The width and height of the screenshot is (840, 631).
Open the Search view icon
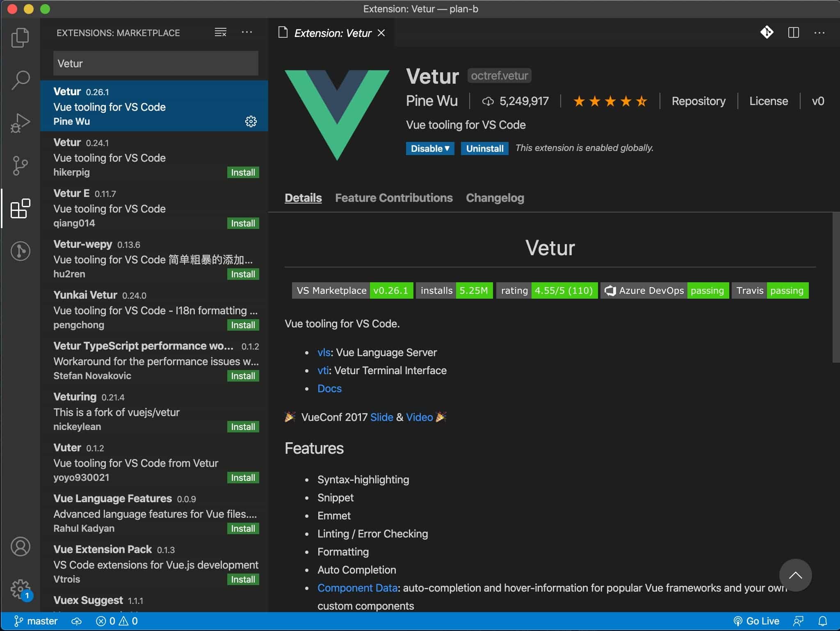coord(20,80)
